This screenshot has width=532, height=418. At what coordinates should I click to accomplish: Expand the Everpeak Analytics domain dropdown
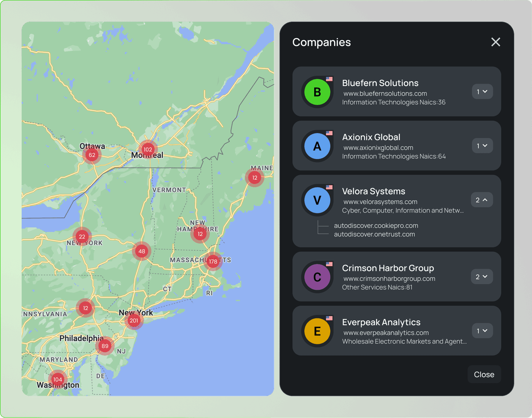click(482, 331)
